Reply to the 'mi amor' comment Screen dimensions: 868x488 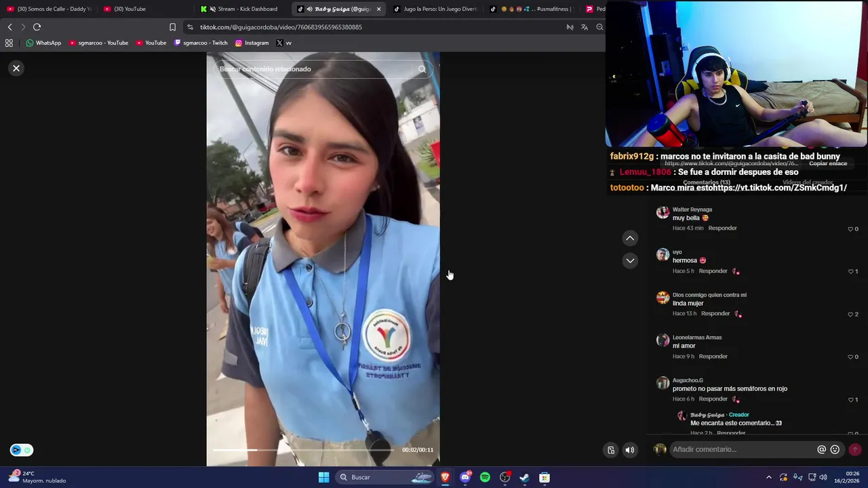(x=713, y=357)
